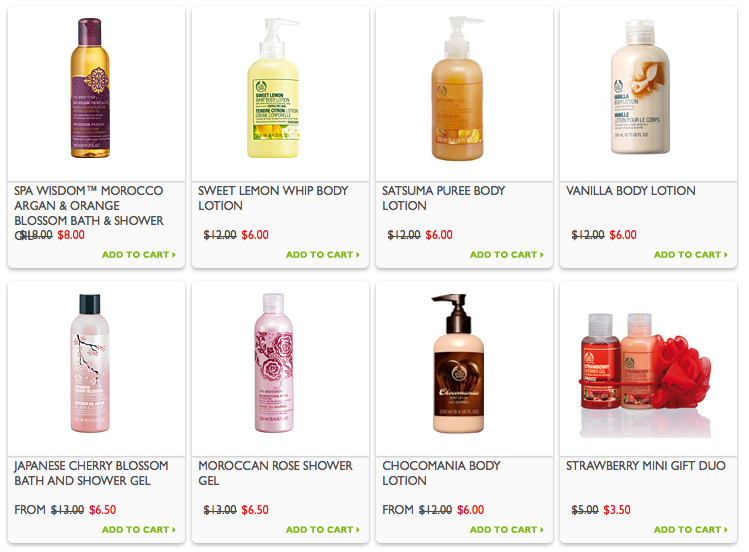Viewport: 749px width, 552px height.
Task: Select the Satsuma Puree Body Lotion image
Action: coord(458,88)
